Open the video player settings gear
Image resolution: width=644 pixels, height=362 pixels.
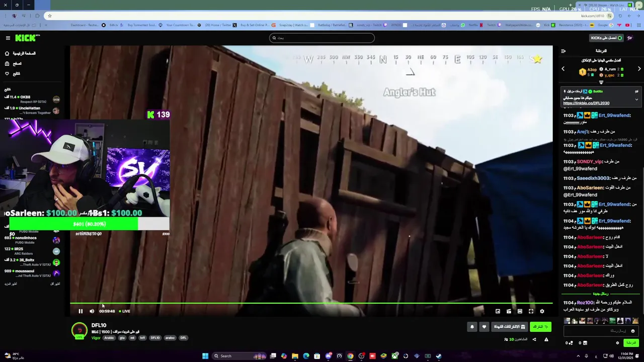(x=542, y=311)
